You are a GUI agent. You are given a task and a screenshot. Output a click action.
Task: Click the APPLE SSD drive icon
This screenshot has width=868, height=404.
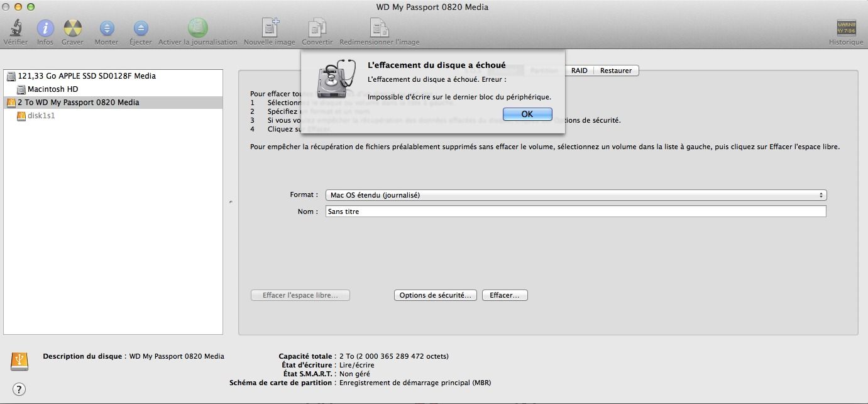11,76
